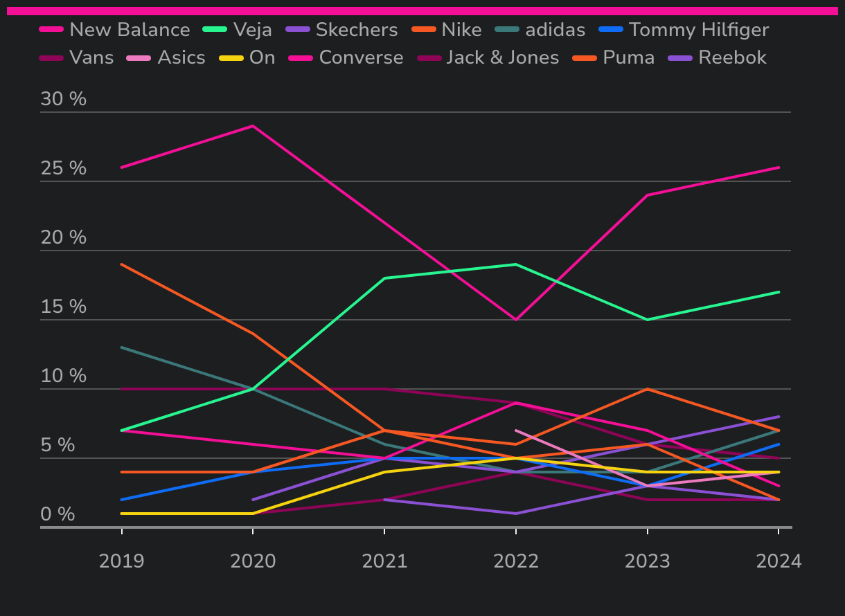Toggle Tommy Hilfiger legend item
Screen dimensions: 845x616
coord(698,30)
